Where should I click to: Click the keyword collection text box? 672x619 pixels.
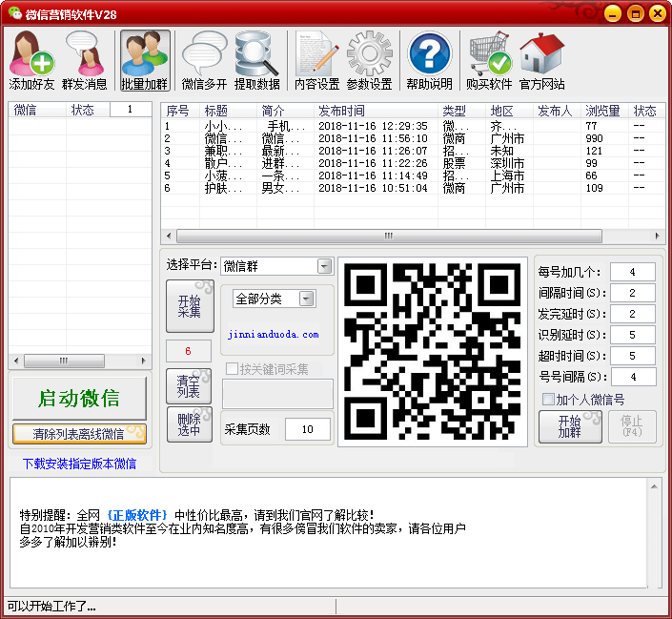[x=277, y=393]
